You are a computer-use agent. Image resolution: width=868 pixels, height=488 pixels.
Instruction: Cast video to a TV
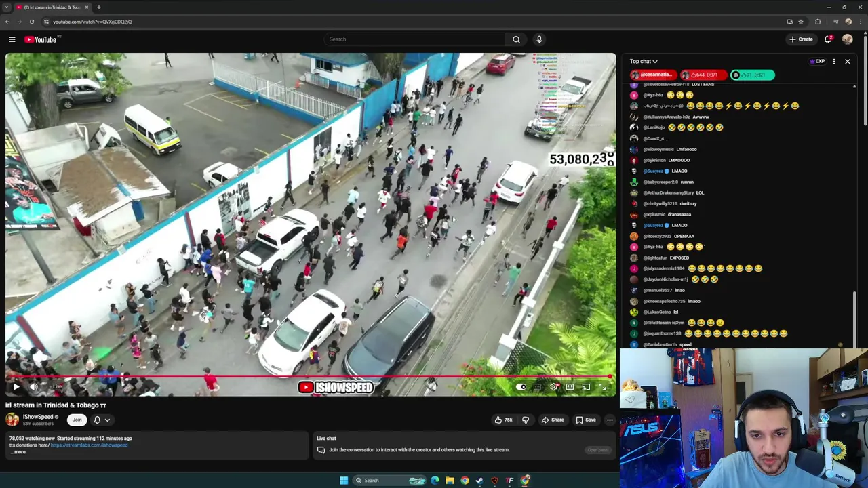click(585, 387)
